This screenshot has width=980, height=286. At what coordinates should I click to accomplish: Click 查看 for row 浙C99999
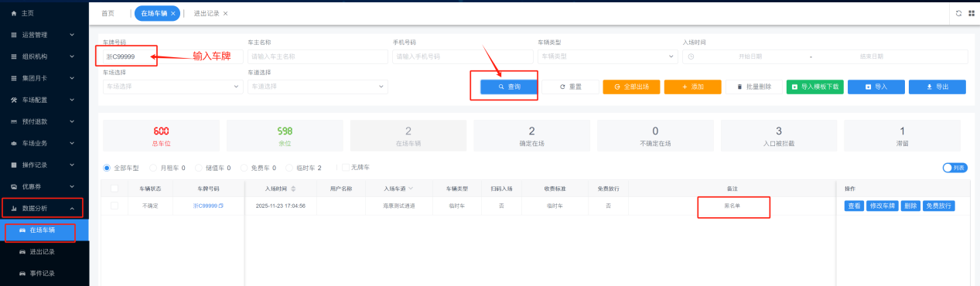click(x=854, y=206)
